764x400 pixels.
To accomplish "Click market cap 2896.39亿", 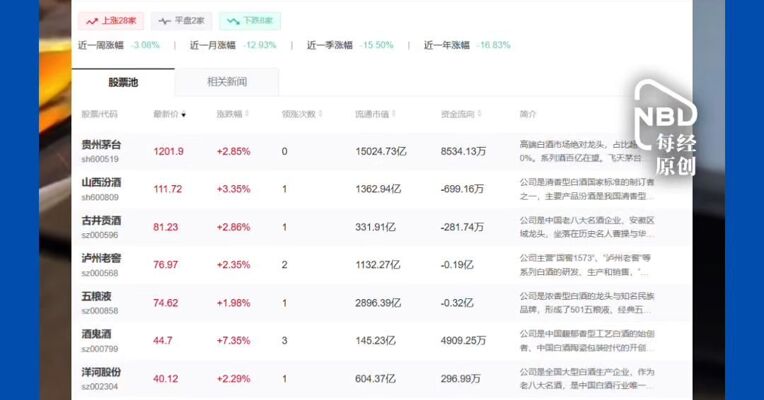I will coord(378,303).
